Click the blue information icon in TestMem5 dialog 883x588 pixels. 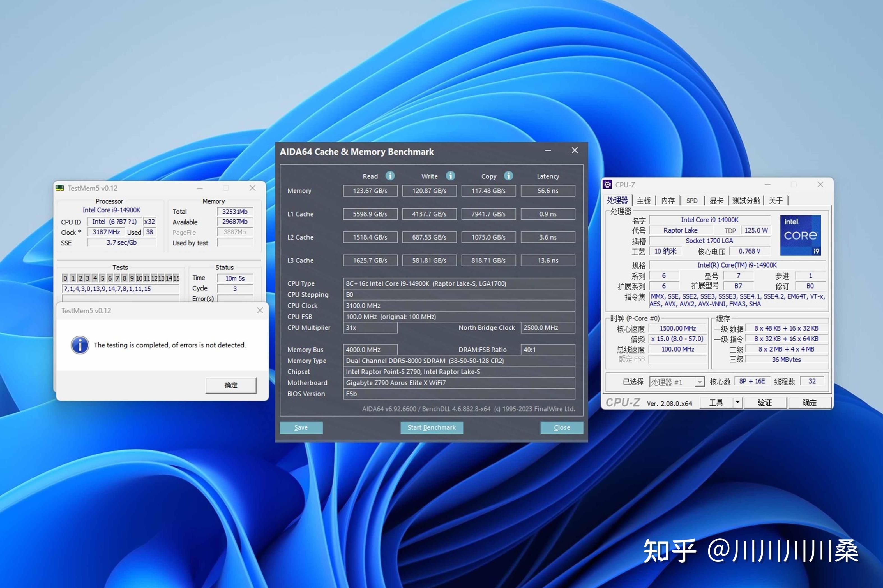(80, 345)
